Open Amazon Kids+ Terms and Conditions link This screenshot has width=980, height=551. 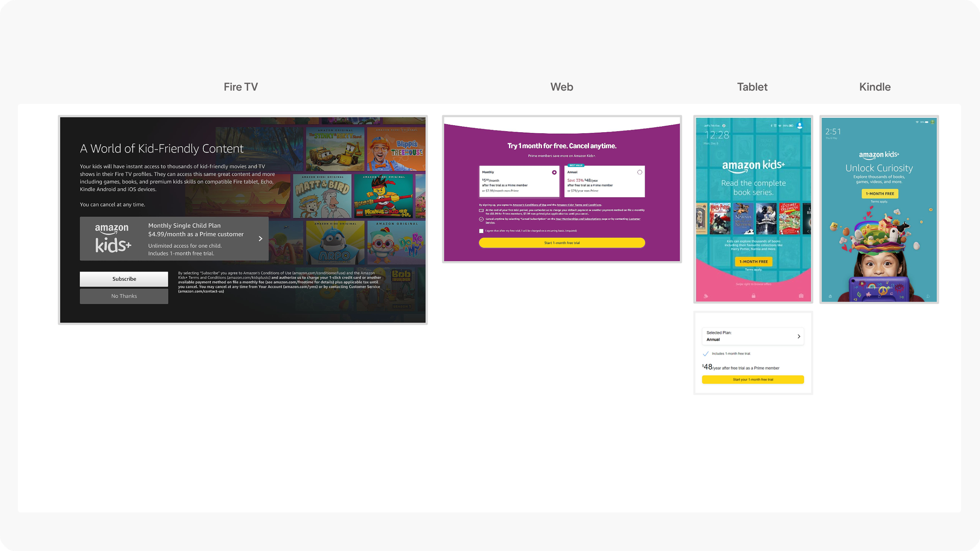click(x=579, y=205)
